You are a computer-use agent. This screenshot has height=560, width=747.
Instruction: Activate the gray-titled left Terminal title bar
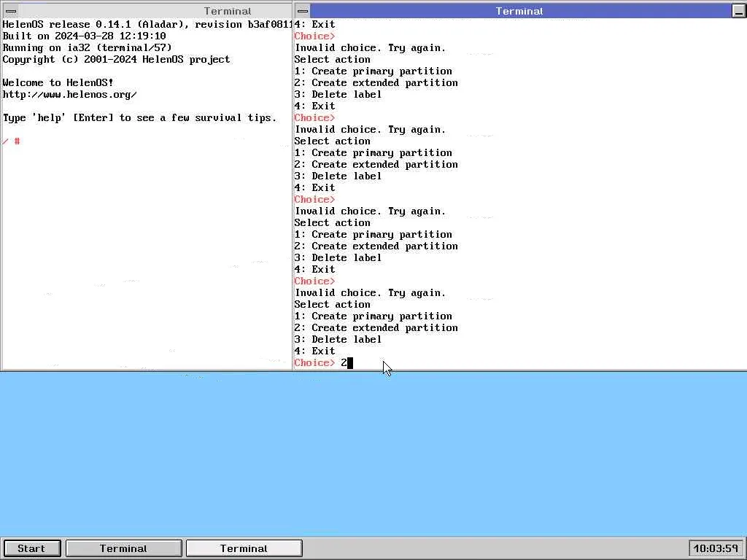(x=155, y=11)
